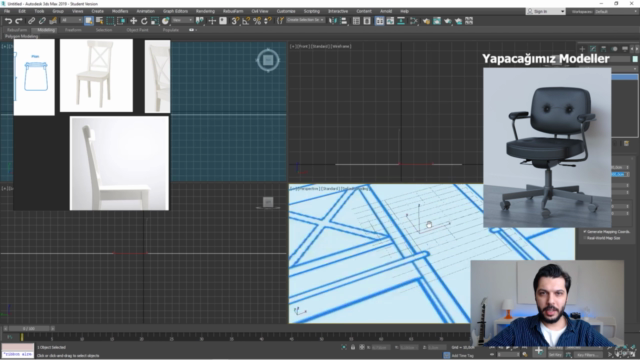Open the Graph Editors menu
The height and width of the screenshot is (360, 640).
(176, 11)
